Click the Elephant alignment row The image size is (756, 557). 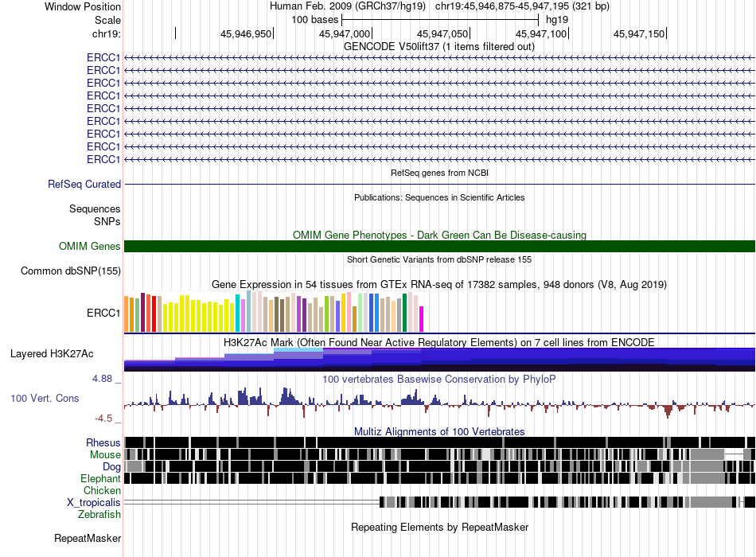coord(439,478)
